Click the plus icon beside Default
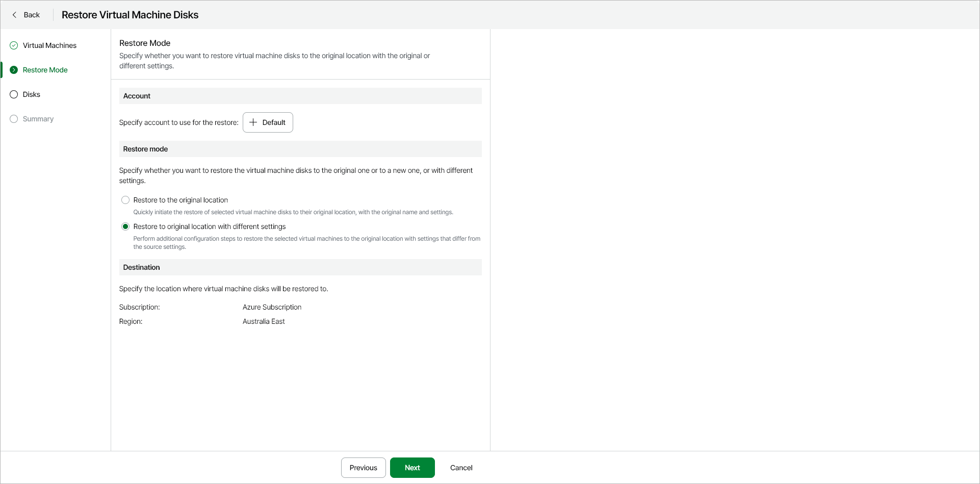The height and width of the screenshot is (484, 980). coord(253,122)
